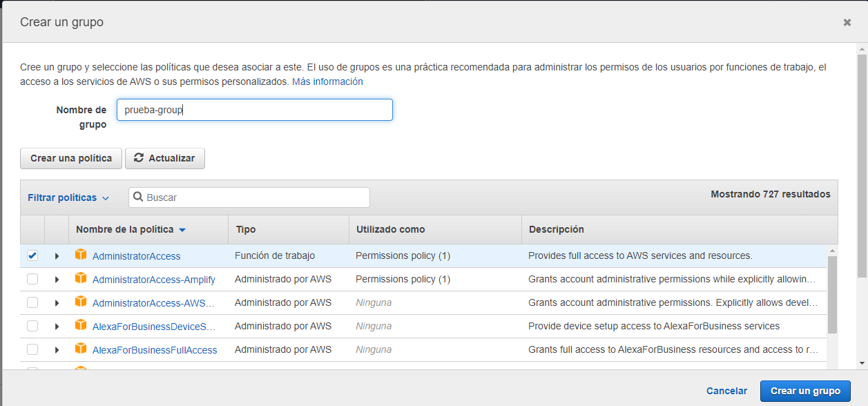Click the refresh icon inside Actualizar
The height and width of the screenshot is (406, 868).
[140, 158]
